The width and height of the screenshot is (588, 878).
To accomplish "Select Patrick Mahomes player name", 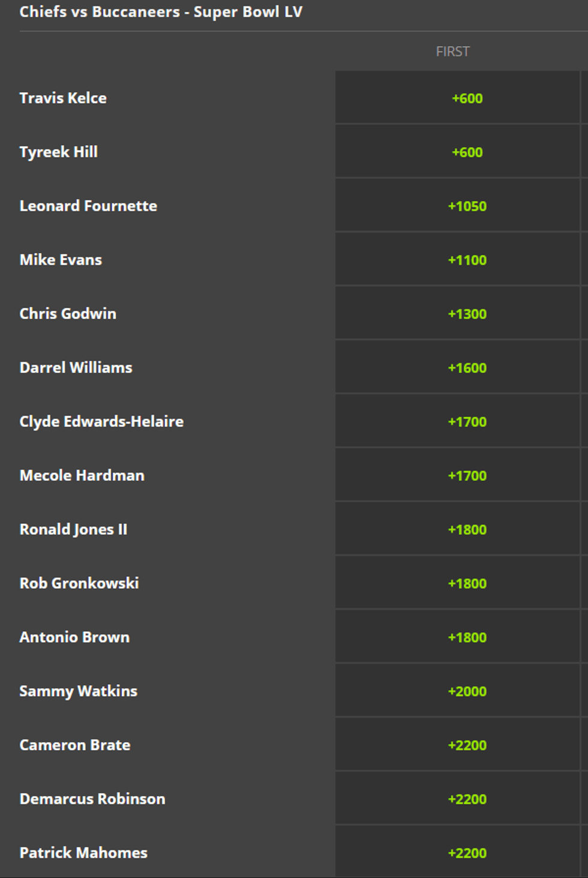I will point(83,852).
